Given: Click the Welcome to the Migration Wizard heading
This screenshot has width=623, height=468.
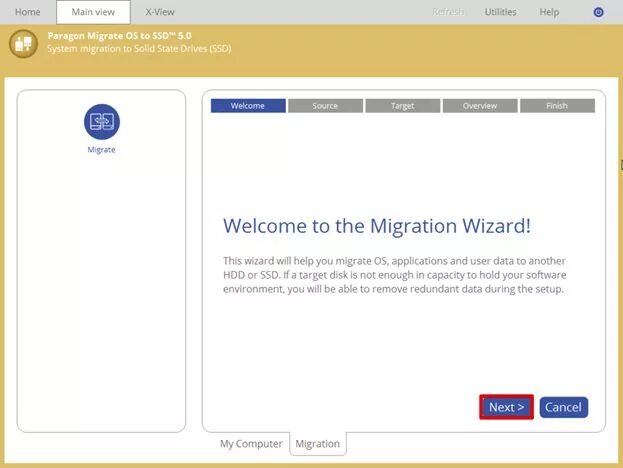Looking at the screenshot, I should click(377, 226).
